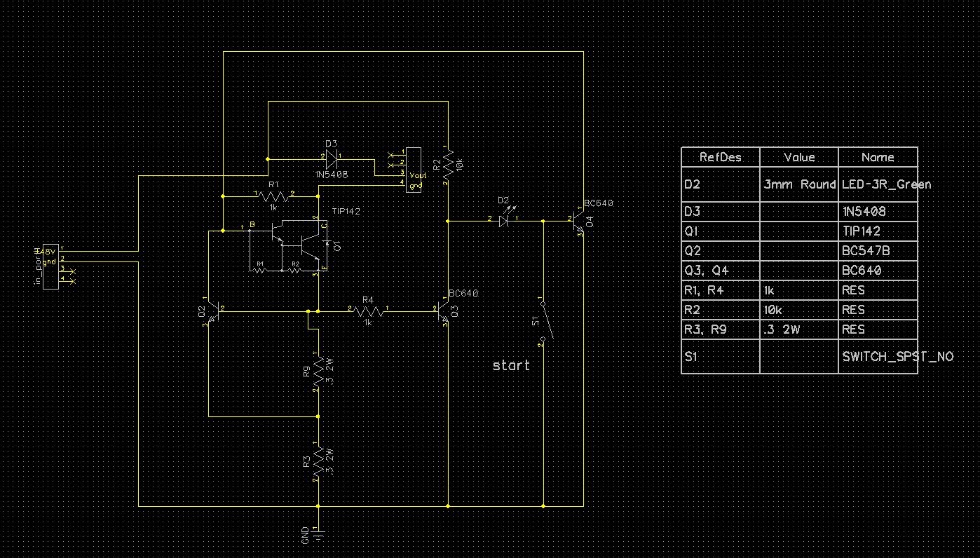Screen dimensions: 980x558
Task: Click the R2 10k resistor
Action: 447,165
